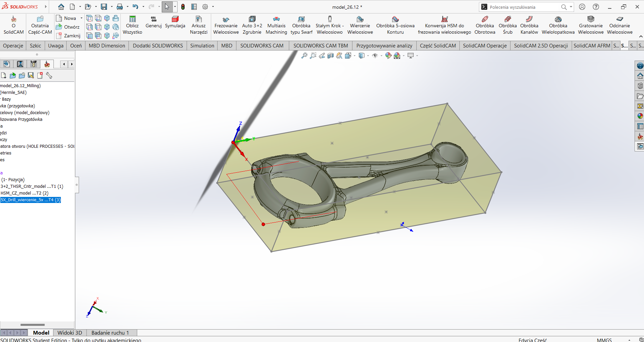Click the feature tree horizontal scrollbar
This screenshot has height=342, width=644.
pyautogui.click(x=33, y=325)
